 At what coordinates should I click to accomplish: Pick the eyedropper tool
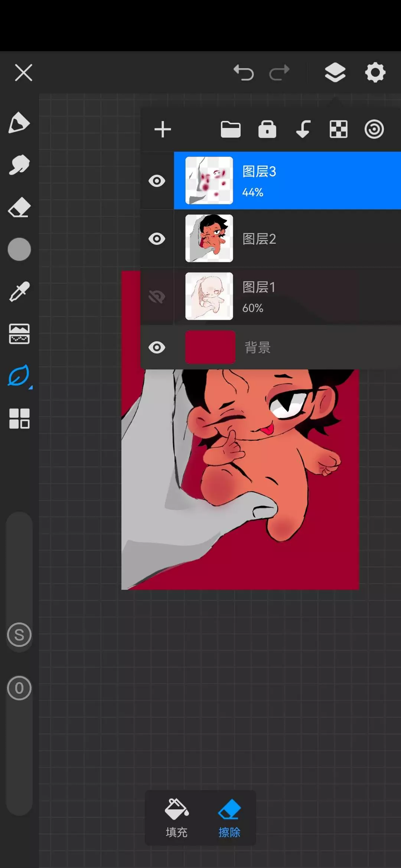[x=19, y=292]
